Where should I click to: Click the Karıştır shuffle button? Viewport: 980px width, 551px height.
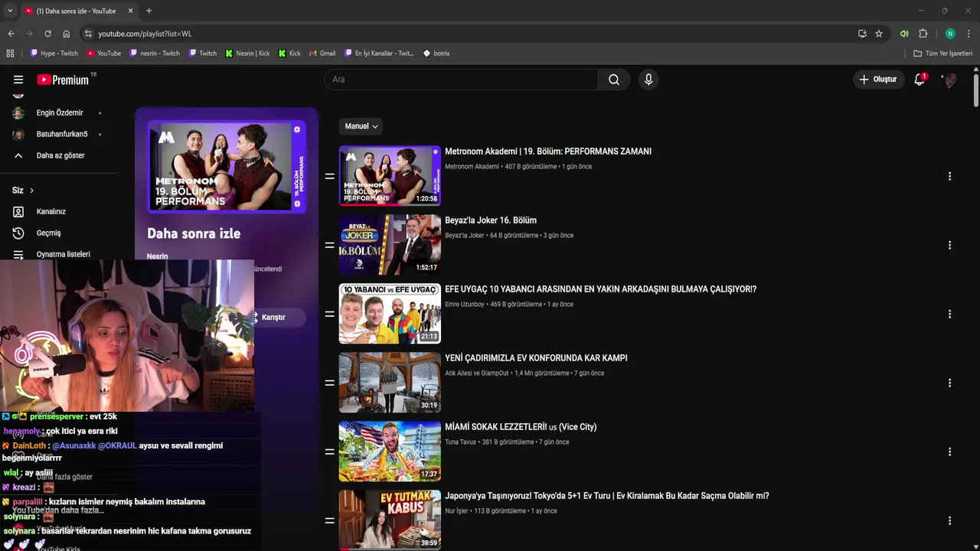click(273, 317)
